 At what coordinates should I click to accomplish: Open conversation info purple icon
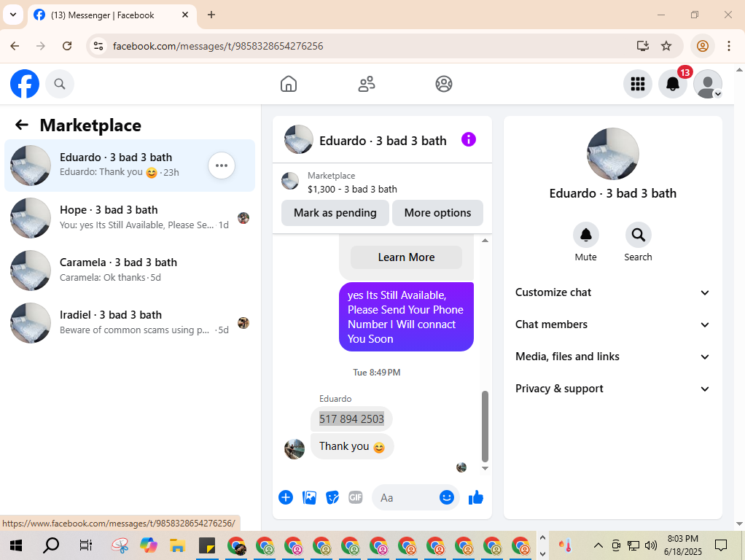(x=469, y=140)
